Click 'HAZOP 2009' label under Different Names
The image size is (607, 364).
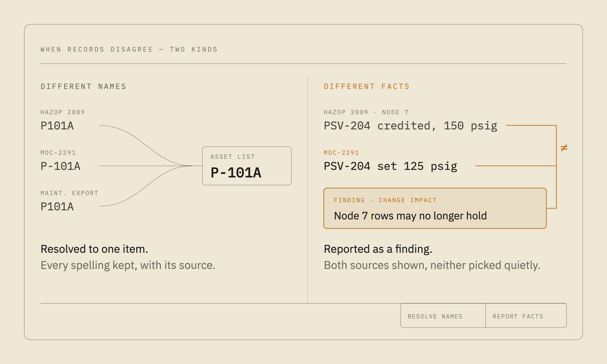click(x=63, y=112)
